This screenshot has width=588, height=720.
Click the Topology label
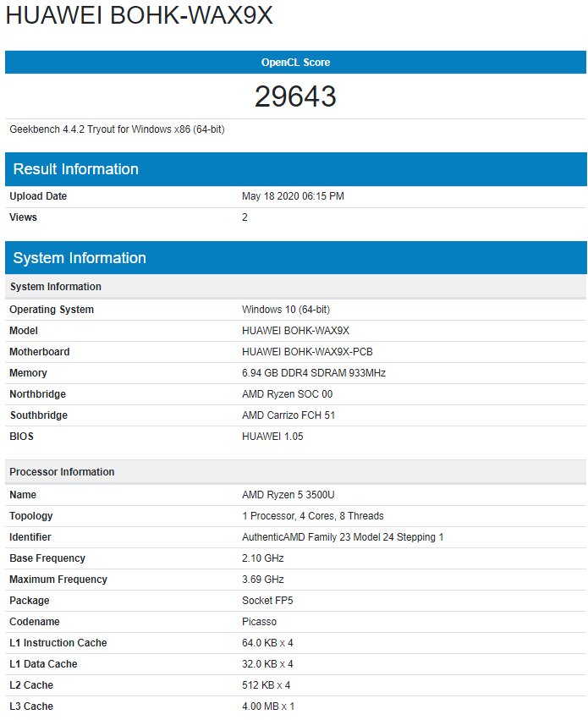click(30, 515)
